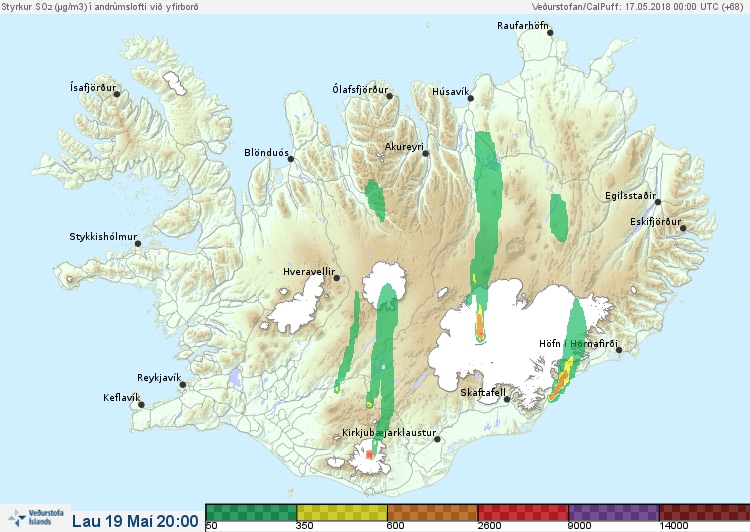Image resolution: width=750 pixels, height=532 pixels.
Task: Click the Eskifjörður label
Action: tap(655, 222)
